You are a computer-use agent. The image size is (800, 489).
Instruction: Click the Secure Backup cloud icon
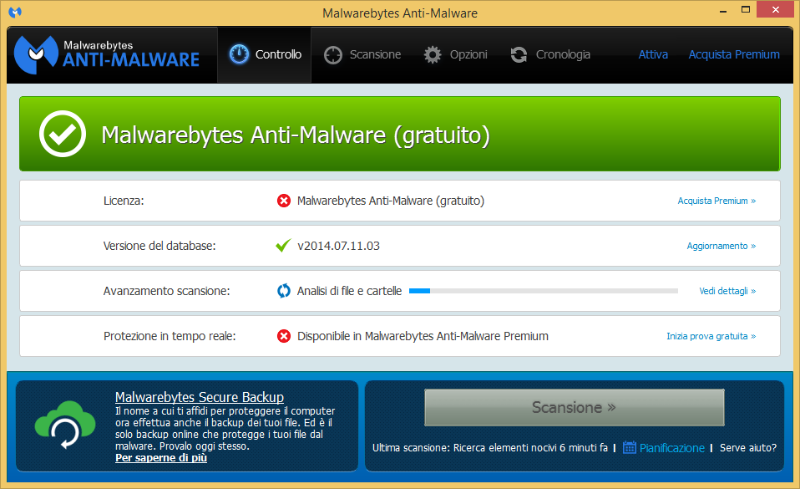point(65,425)
